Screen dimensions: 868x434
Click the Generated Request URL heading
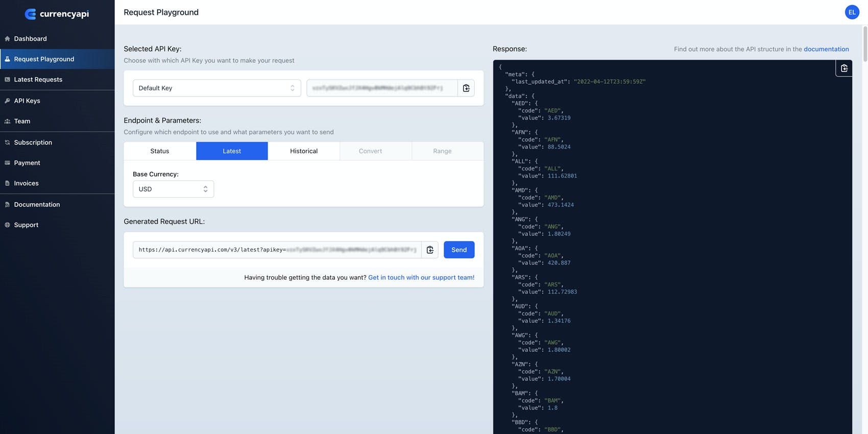(164, 222)
